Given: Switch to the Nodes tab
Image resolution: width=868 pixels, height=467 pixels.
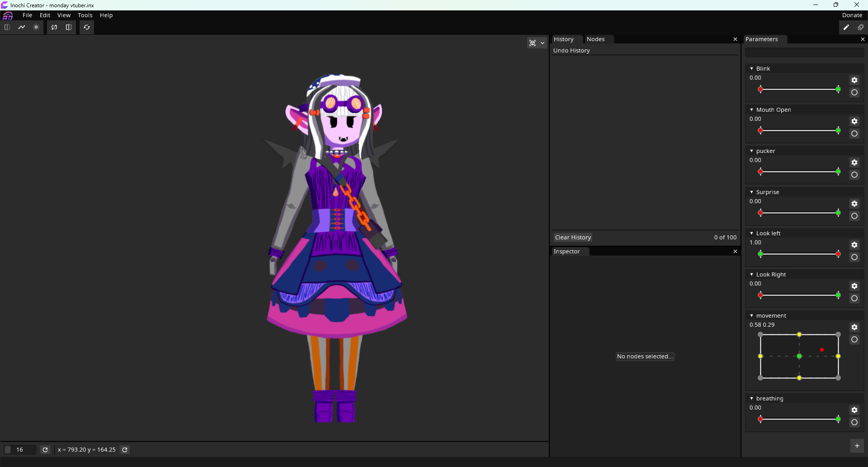Looking at the screenshot, I should (x=596, y=39).
